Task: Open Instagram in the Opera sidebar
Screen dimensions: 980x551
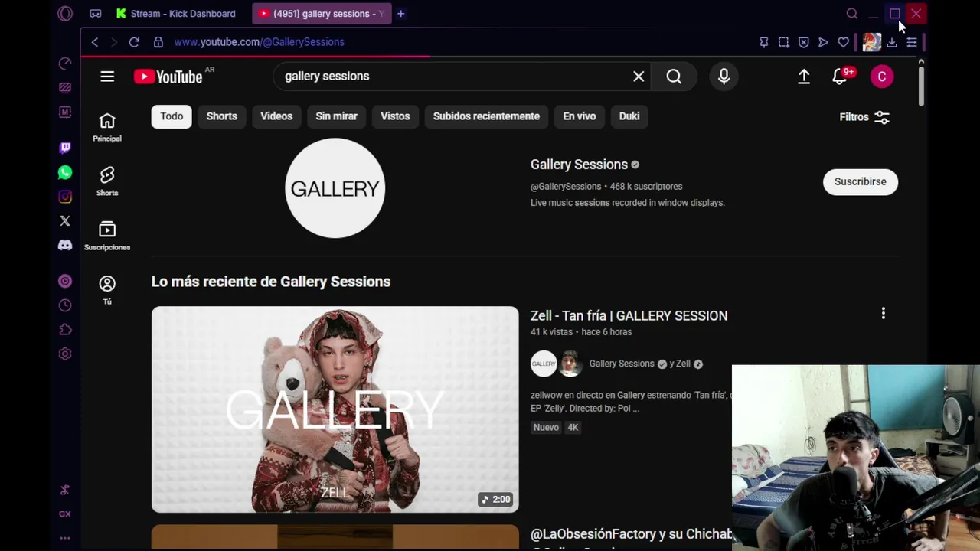Action: pos(65,197)
